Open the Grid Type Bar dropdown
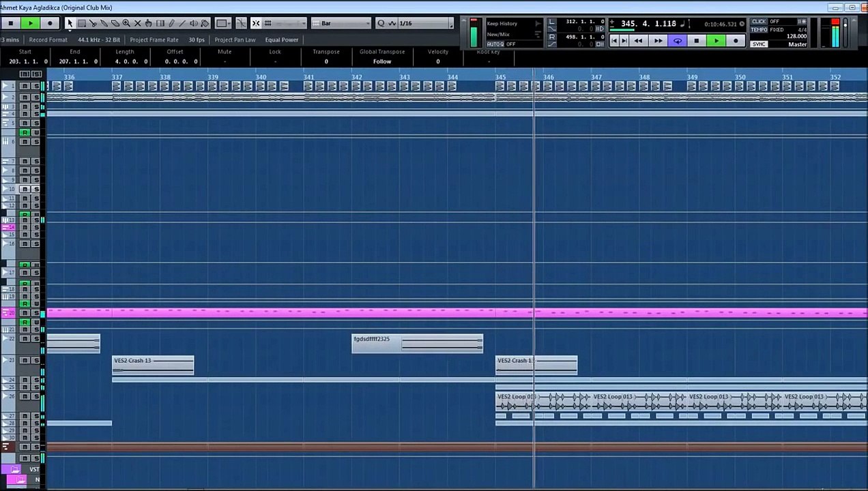 [342, 23]
